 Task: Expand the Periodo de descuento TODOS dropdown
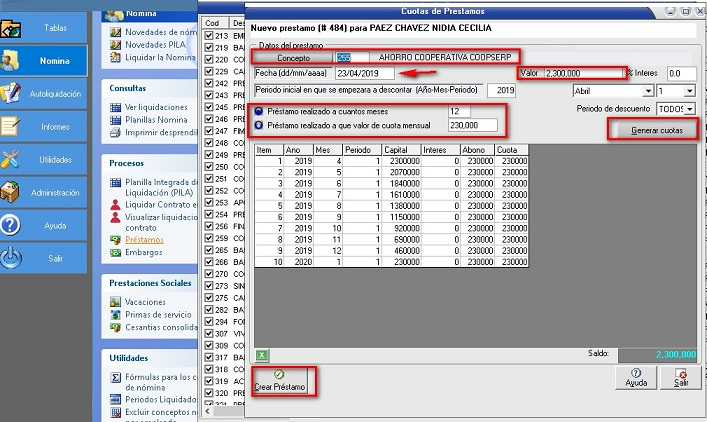(x=690, y=108)
